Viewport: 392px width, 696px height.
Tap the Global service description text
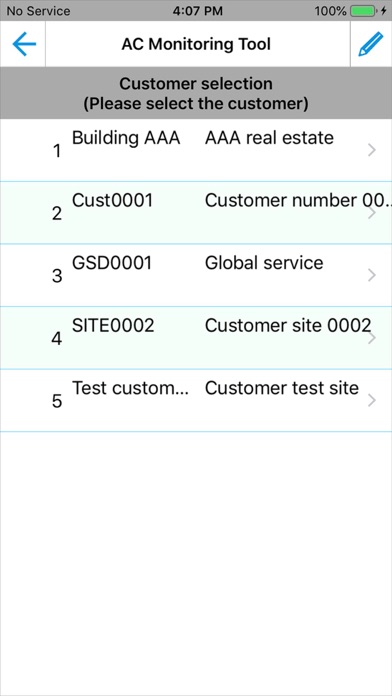pos(264,263)
